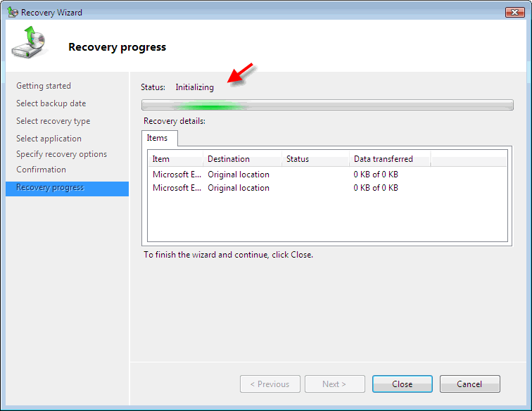Click the disabled Previous button
This screenshot has width=532, height=411.
pos(270,384)
